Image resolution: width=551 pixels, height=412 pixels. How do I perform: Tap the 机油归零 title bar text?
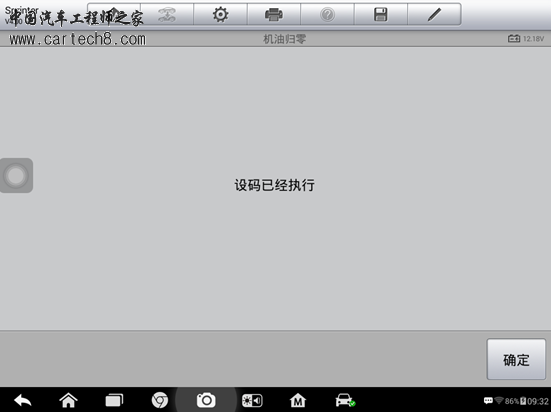pos(285,39)
